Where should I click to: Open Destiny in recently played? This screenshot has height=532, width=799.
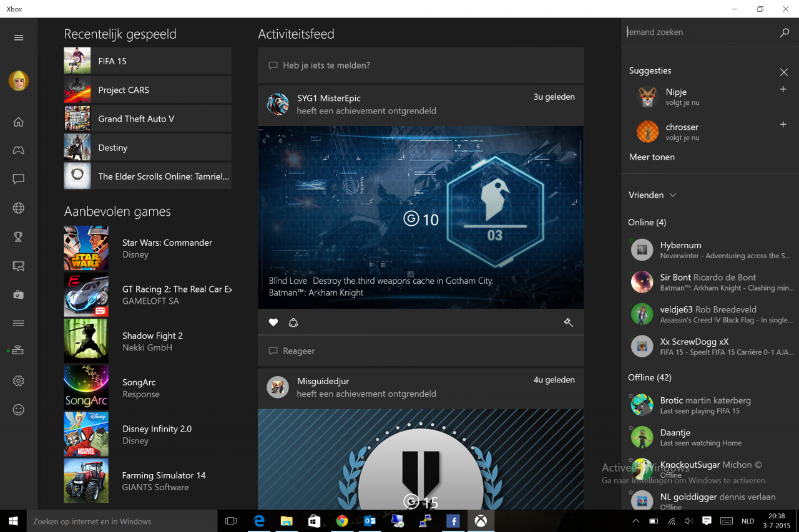147,147
